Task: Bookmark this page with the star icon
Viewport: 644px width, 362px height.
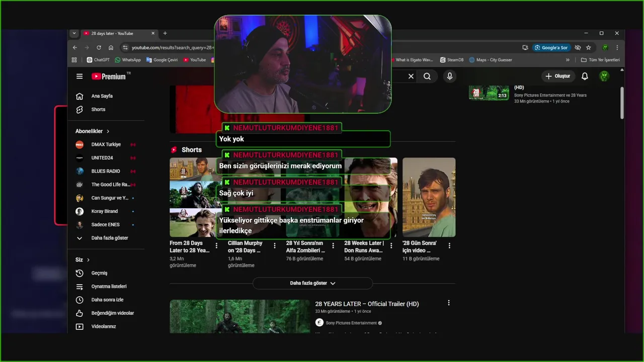Action: 589,48
